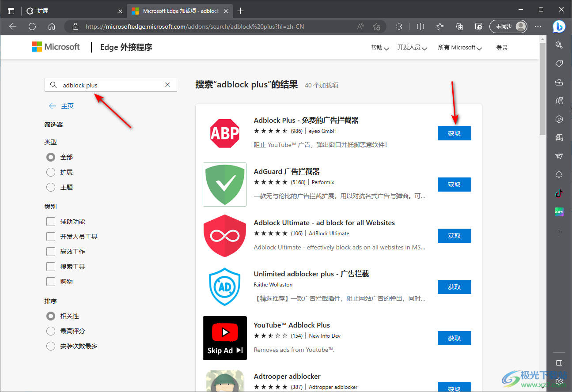Open Adtrooper adblocker title

pyautogui.click(x=287, y=377)
